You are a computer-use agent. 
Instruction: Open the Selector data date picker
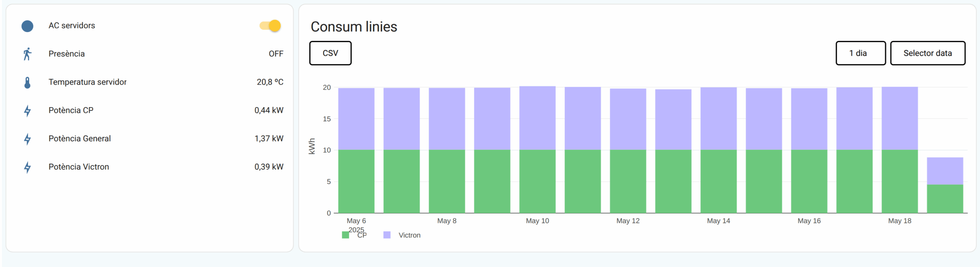point(927,53)
